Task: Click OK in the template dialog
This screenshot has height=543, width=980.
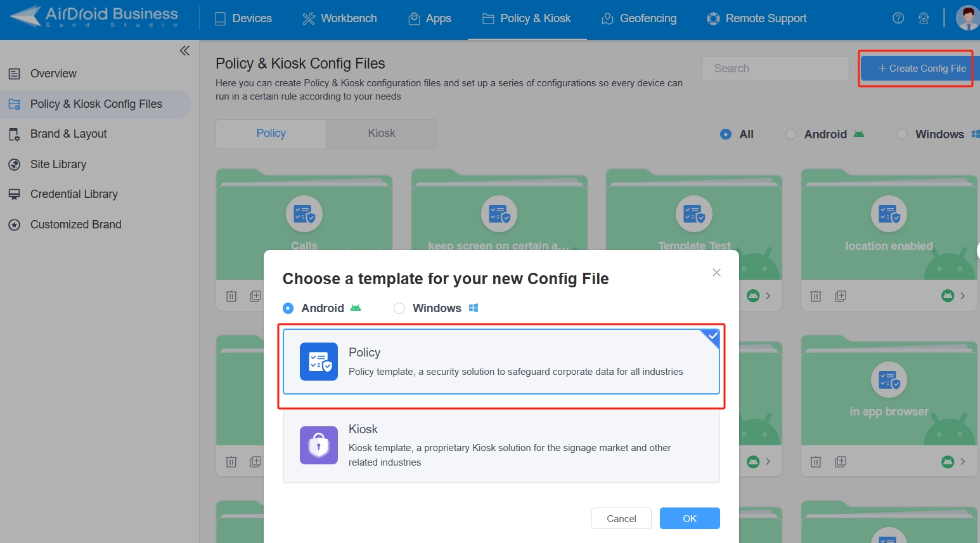Action: tap(690, 518)
